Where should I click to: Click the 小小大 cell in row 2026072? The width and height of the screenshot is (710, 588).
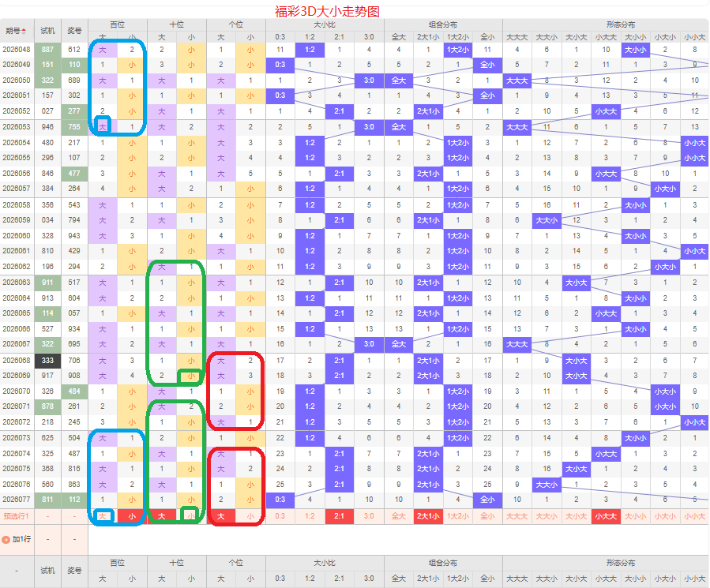695,422
